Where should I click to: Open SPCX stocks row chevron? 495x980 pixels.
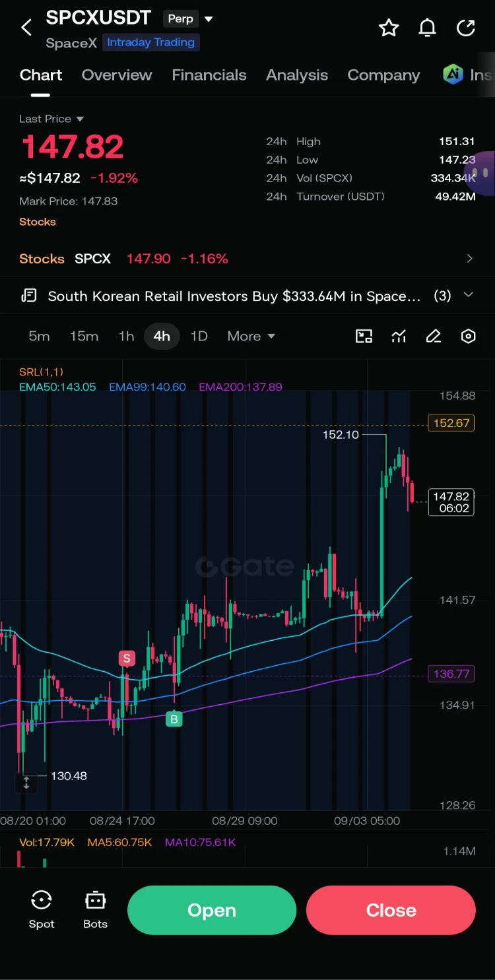pyautogui.click(x=469, y=259)
